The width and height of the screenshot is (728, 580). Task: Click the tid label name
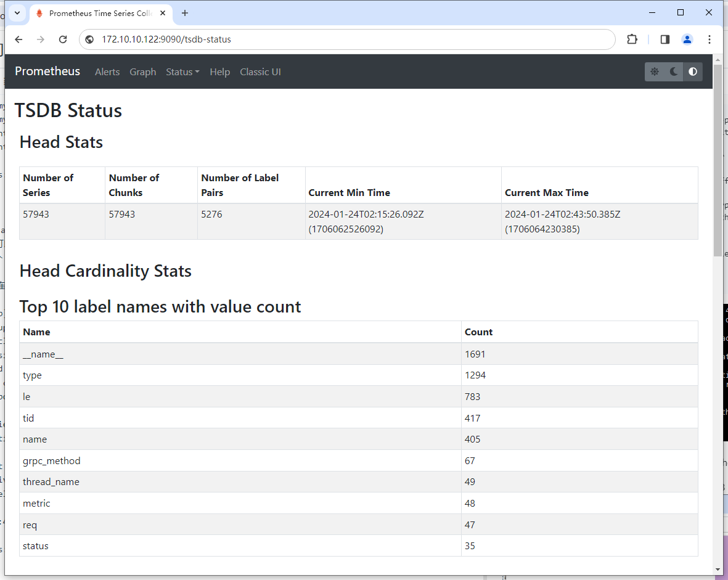point(28,418)
